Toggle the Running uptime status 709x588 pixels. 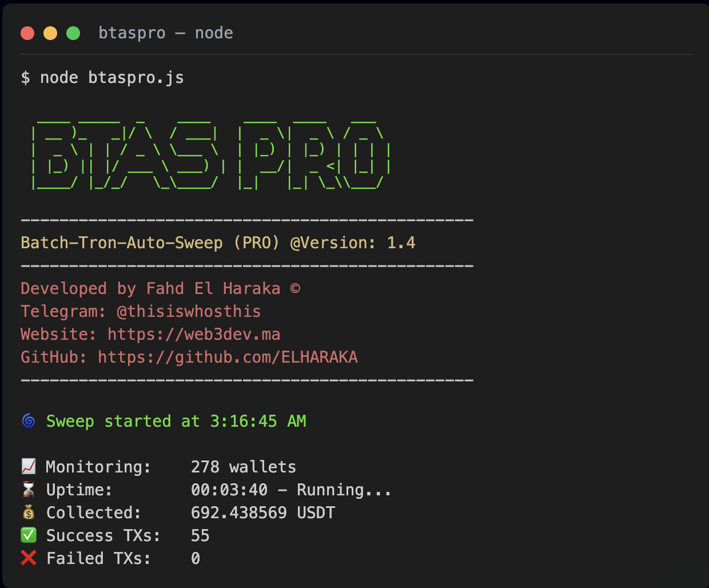(343, 489)
